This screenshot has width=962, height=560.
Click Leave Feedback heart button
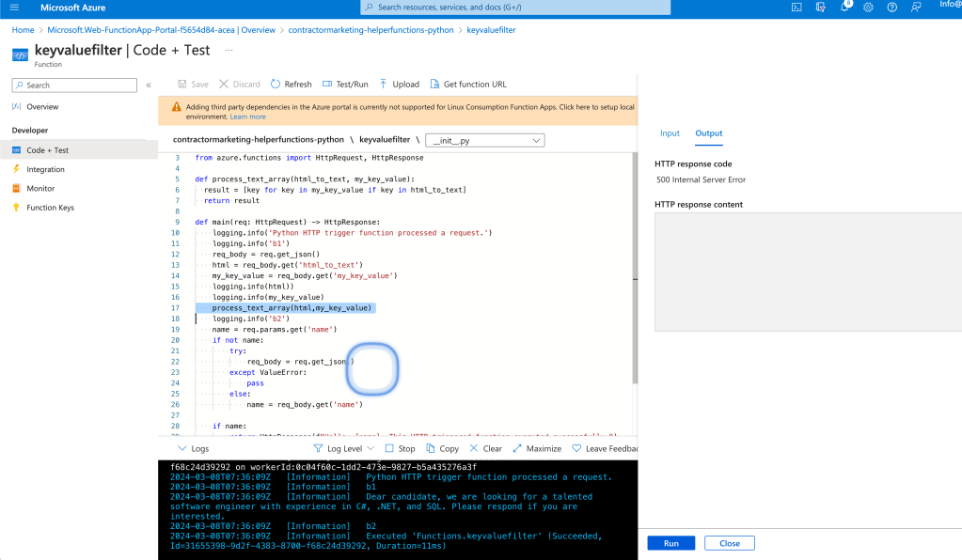(x=605, y=448)
